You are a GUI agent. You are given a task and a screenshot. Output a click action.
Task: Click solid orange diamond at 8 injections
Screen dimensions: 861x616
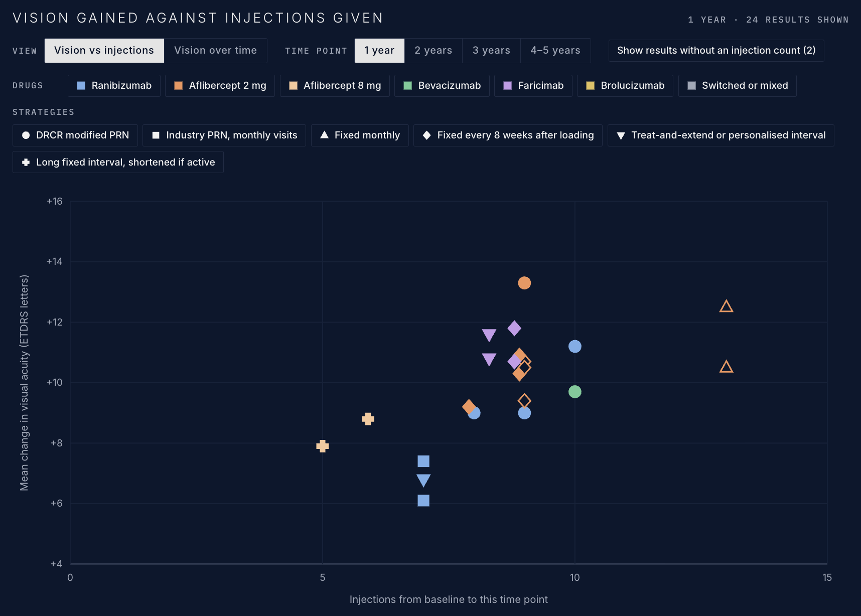(469, 406)
